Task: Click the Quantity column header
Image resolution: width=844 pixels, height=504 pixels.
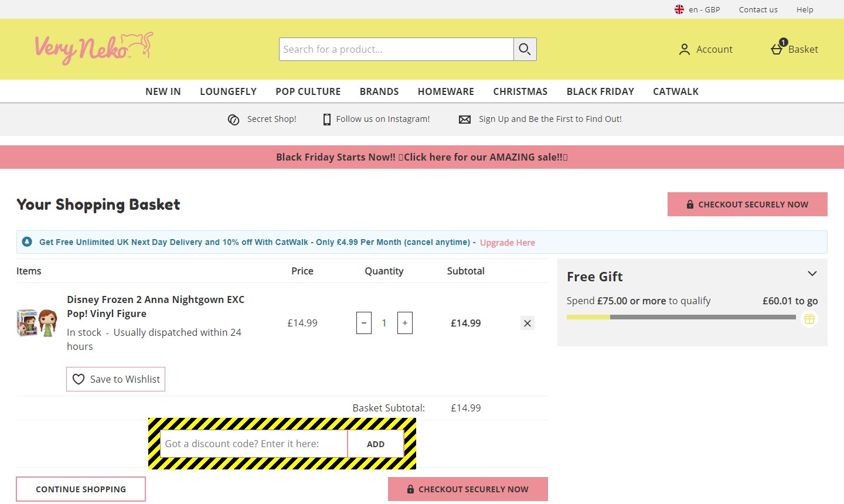Action: [384, 271]
